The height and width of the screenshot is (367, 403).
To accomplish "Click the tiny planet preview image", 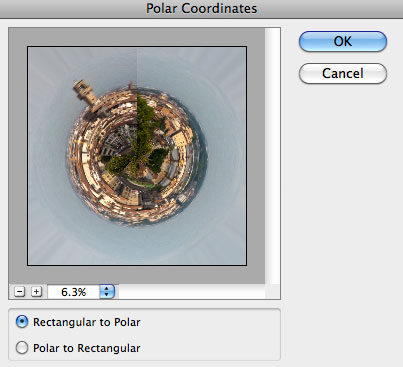I will pos(137,156).
